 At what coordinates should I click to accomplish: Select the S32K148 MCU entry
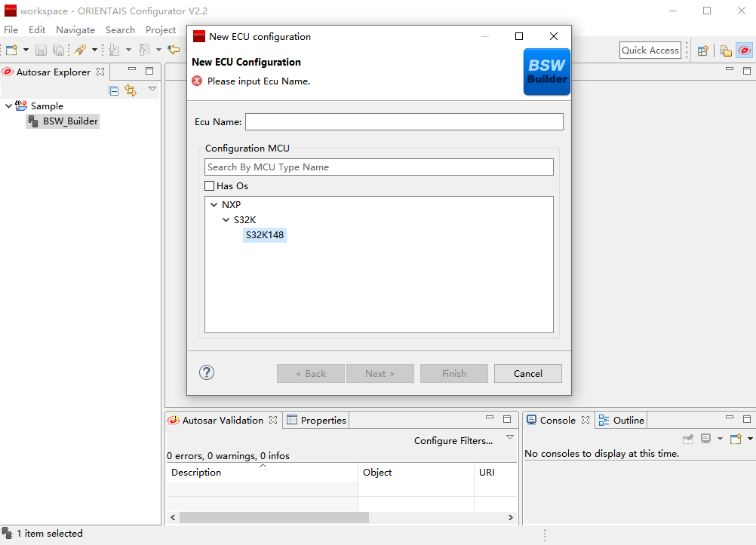click(265, 235)
